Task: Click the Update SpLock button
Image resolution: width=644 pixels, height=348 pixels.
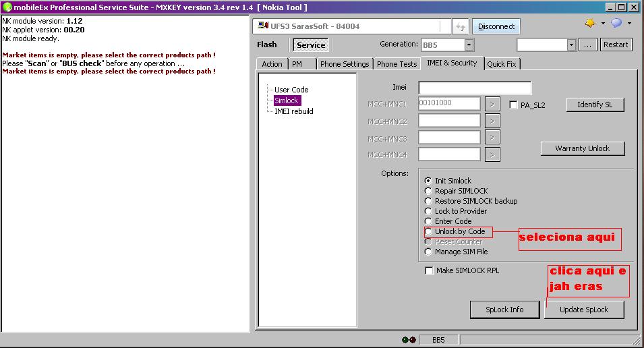Action: tap(583, 310)
